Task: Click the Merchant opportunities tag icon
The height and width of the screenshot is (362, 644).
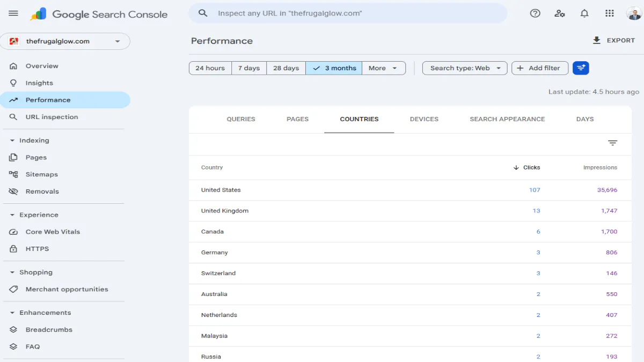Action: point(13,289)
